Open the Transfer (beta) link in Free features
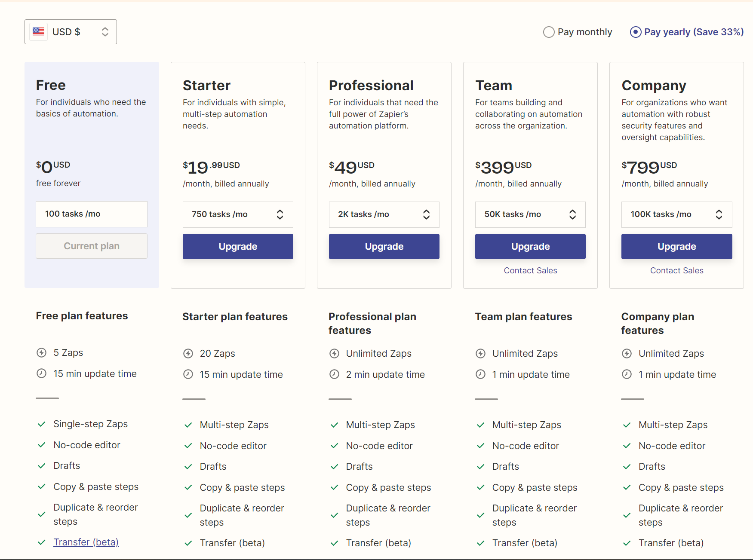The width and height of the screenshot is (753, 560). click(x=86, y=542)
